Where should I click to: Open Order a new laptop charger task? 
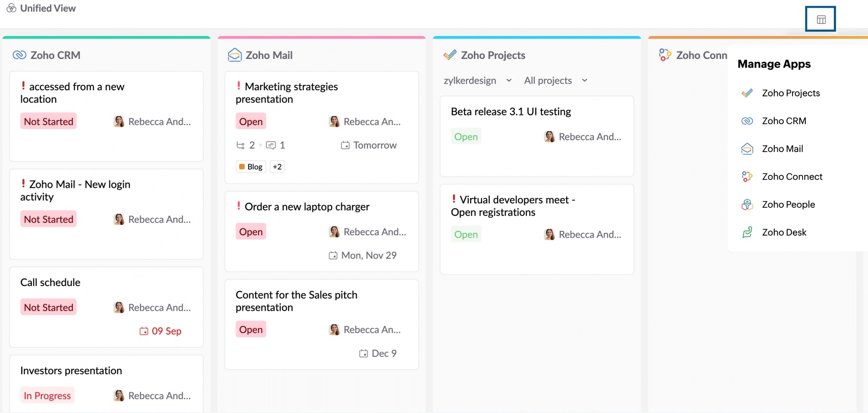[307, 207]
